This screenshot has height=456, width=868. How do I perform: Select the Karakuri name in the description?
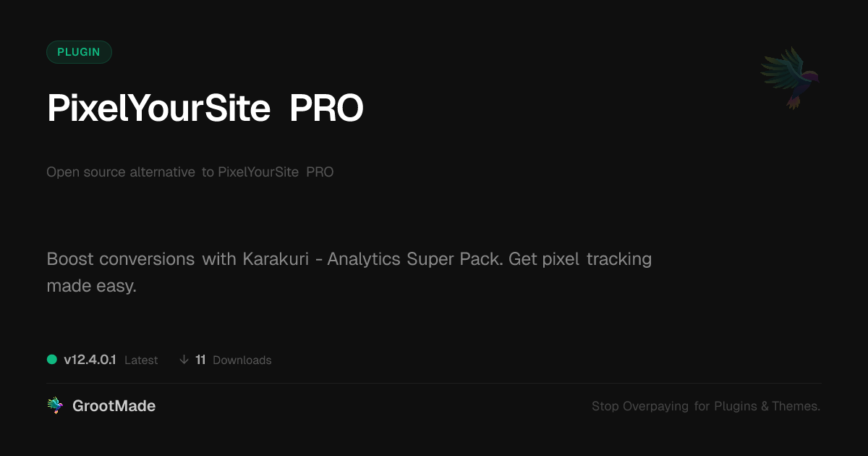[273, 259]
